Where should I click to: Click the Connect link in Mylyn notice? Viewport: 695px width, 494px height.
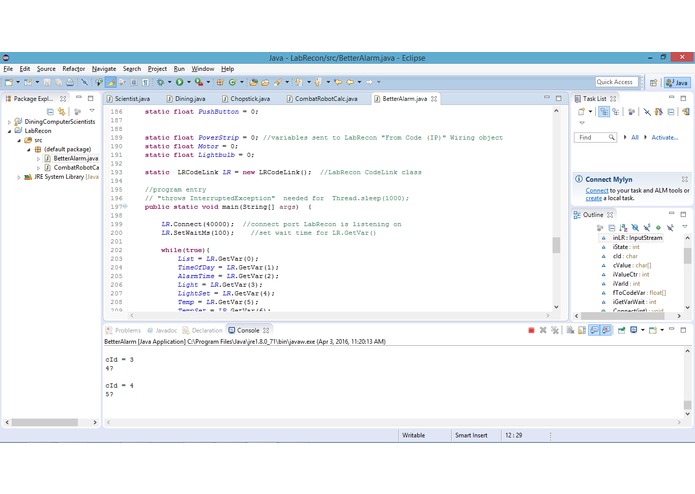pyautogui.click(x=597, y=191)
